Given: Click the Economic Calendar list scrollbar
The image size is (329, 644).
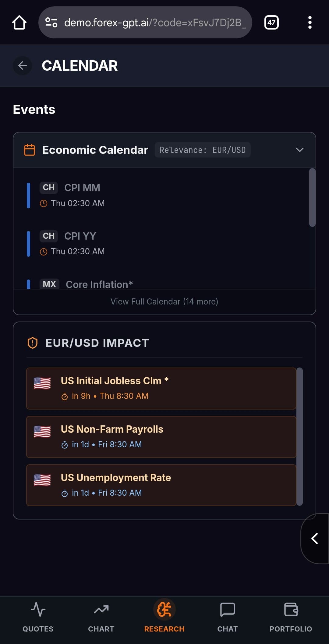Looking at the screenshot, I should 312,198.
